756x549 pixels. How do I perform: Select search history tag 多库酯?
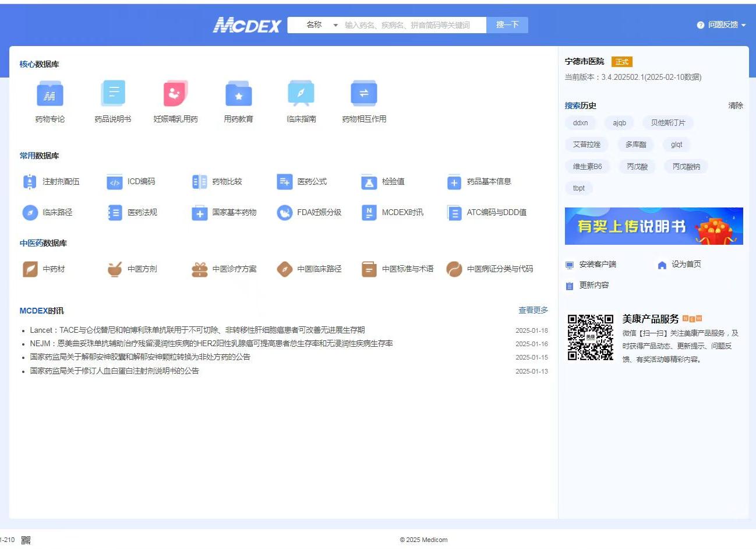pos(636,145)
